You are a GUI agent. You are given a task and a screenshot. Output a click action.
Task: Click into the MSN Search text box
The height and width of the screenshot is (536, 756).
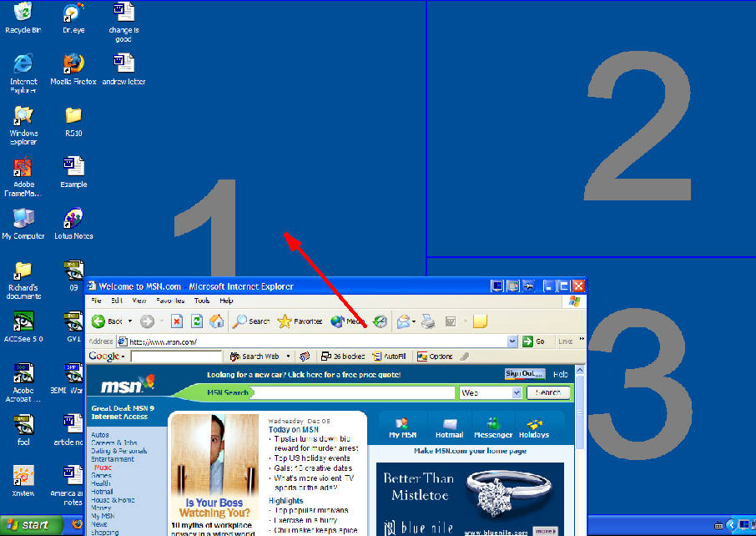pos(353,392)
